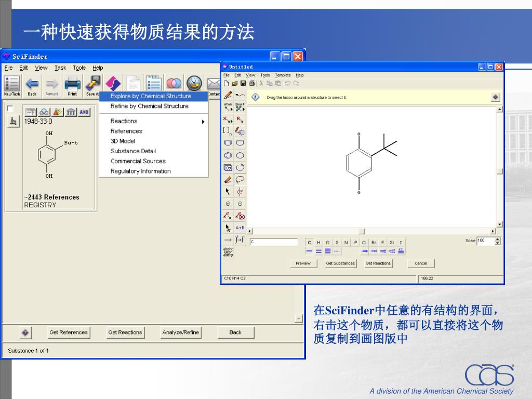Click the A→B reactions icon above 1948-33-0
The height and width of the screenshot is (399, 532).
click(84, 112)
